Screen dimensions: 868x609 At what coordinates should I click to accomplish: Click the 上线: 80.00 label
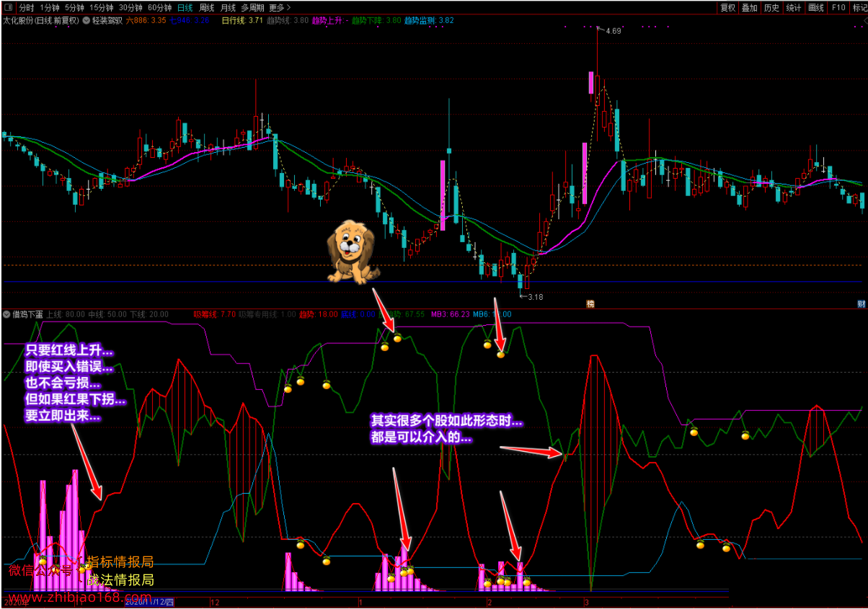tap(65, 314)
